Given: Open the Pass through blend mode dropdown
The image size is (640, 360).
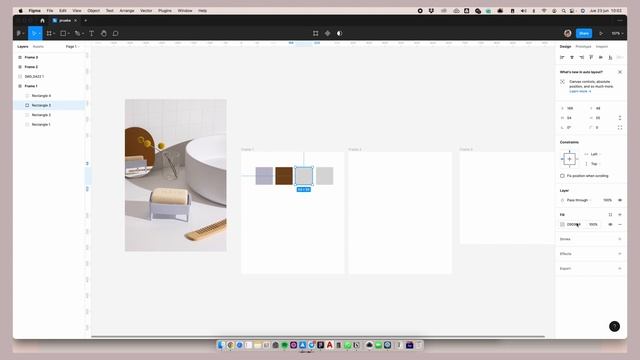Looking at the screenshot, I should (579, 200).
